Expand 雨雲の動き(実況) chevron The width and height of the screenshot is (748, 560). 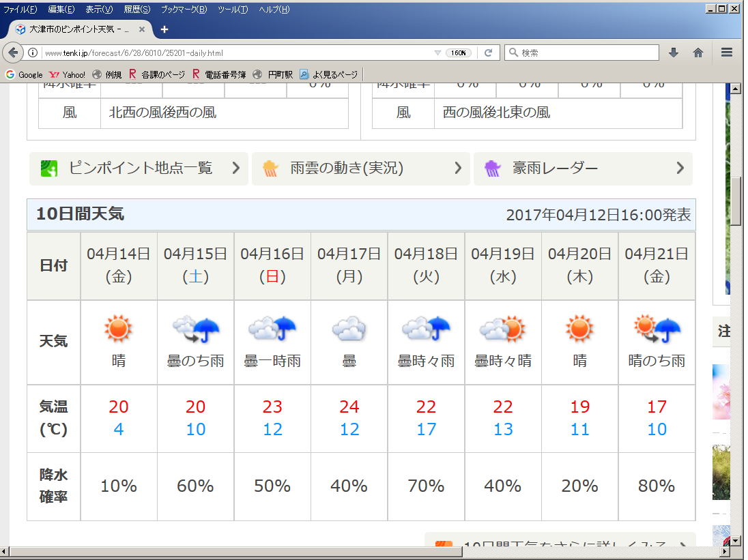tap(458, 168)
